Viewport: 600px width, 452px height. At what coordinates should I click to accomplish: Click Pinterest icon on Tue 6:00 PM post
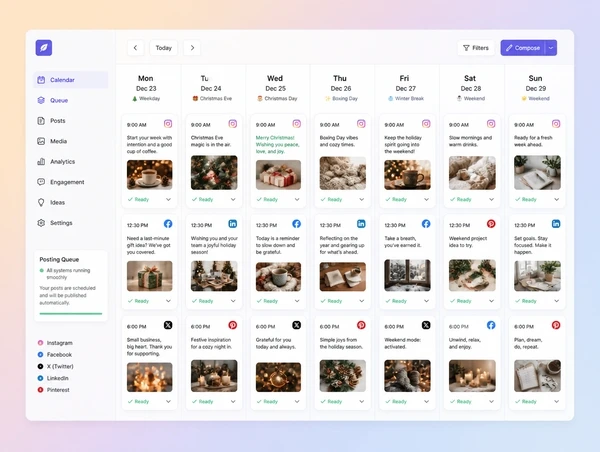[233, 325]
